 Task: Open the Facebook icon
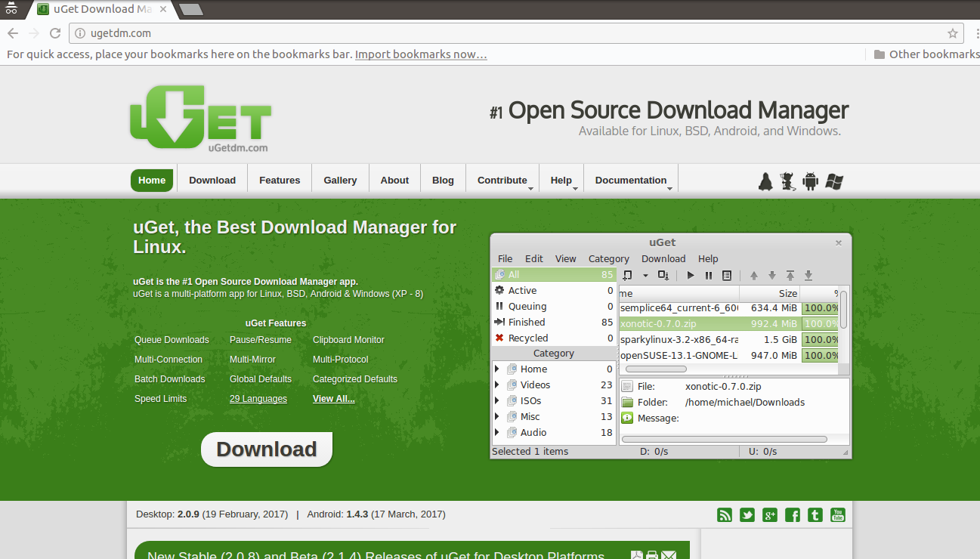pos(793,515)
